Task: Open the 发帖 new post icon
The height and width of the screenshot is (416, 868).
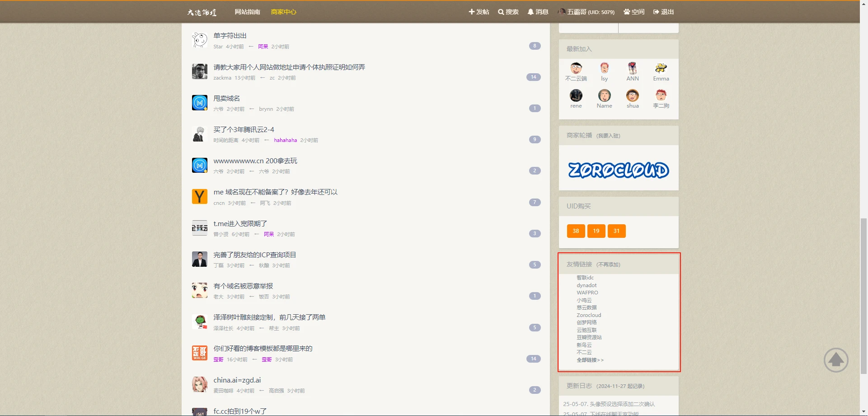Action: point(472,12)
